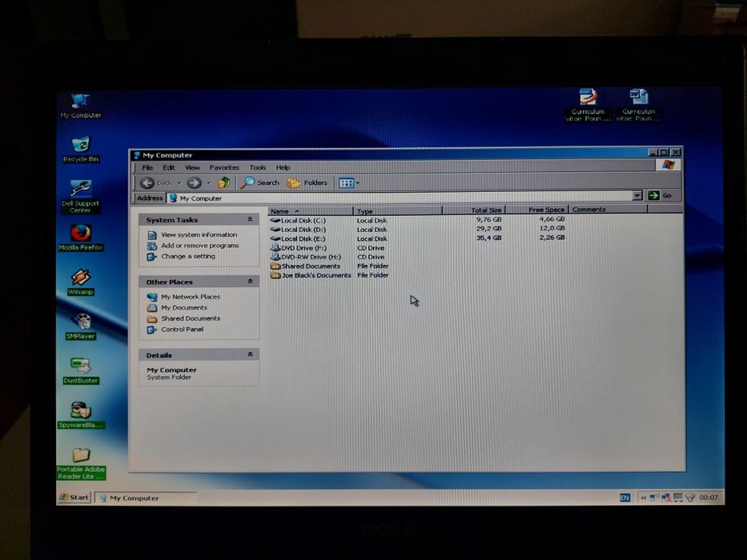Open the Edit menu

click(x=169, y=168)
